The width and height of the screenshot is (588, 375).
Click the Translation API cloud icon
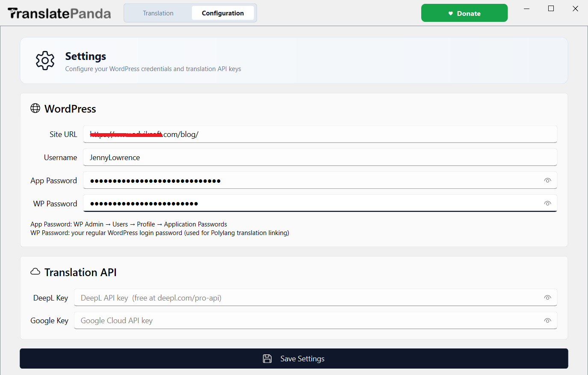[x=35, y=272]
